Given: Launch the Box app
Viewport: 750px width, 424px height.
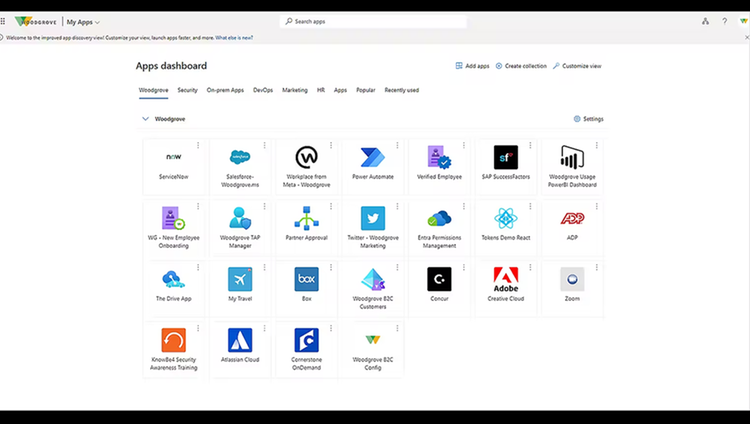Looking at the screenshot, I should (307, 289).
